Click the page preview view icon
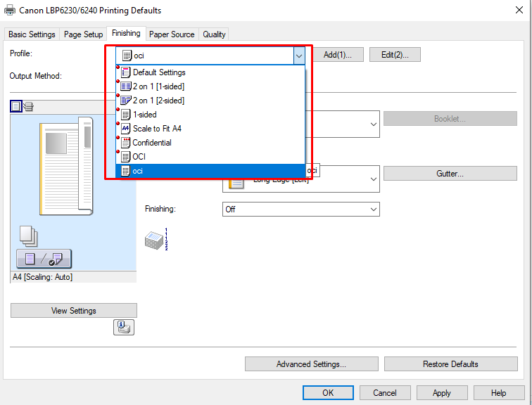Image resolution: width=532 pixels, height=405 pixels. click(16, 106)
